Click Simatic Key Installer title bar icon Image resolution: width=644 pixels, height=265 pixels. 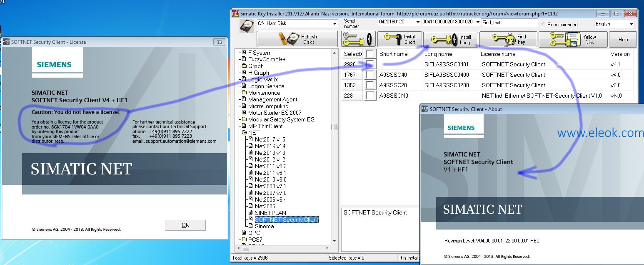coord(235,13)
